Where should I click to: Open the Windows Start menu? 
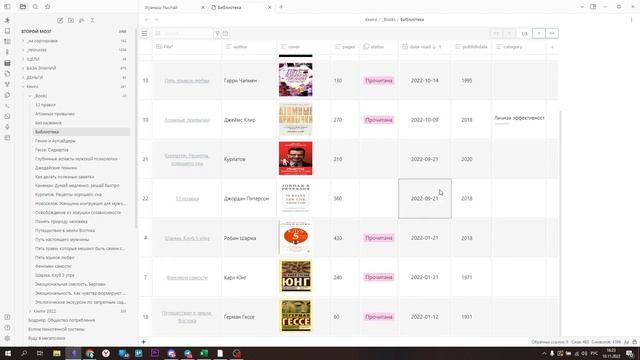coord(8,353)
